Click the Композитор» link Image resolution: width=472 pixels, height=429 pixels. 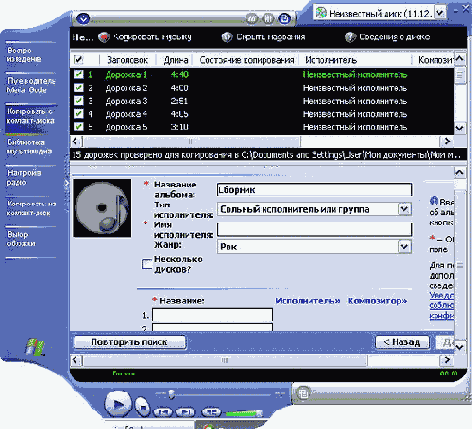tap(377, 301)
